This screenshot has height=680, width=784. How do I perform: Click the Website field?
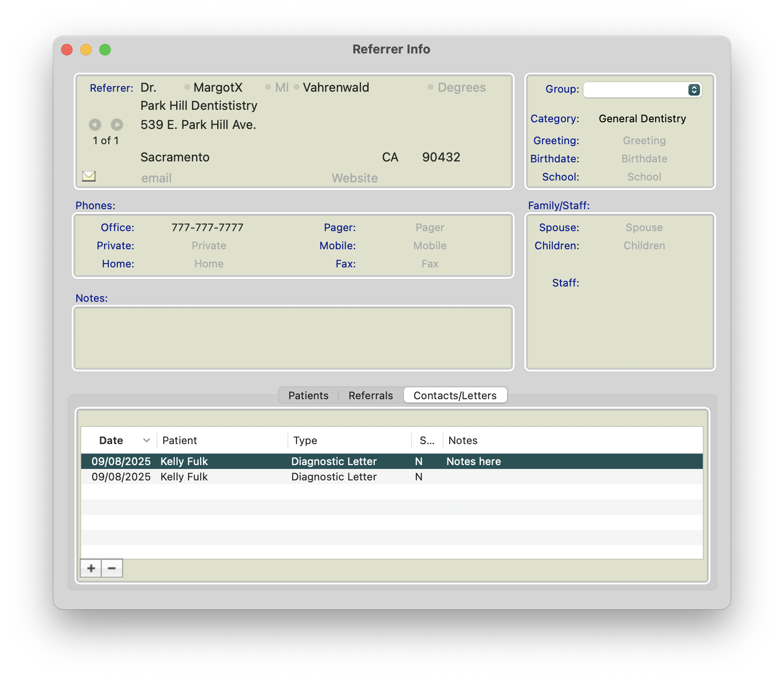pyautogui.click(x=354, y=178)
